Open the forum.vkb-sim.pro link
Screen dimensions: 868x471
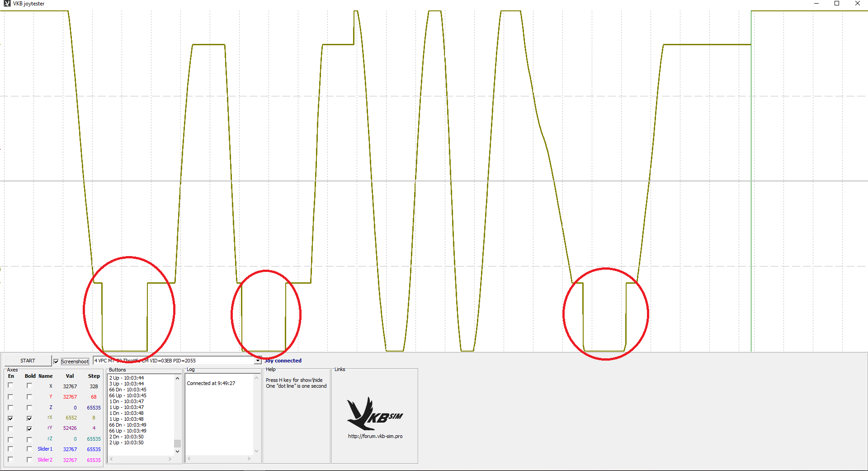[375, 436]
